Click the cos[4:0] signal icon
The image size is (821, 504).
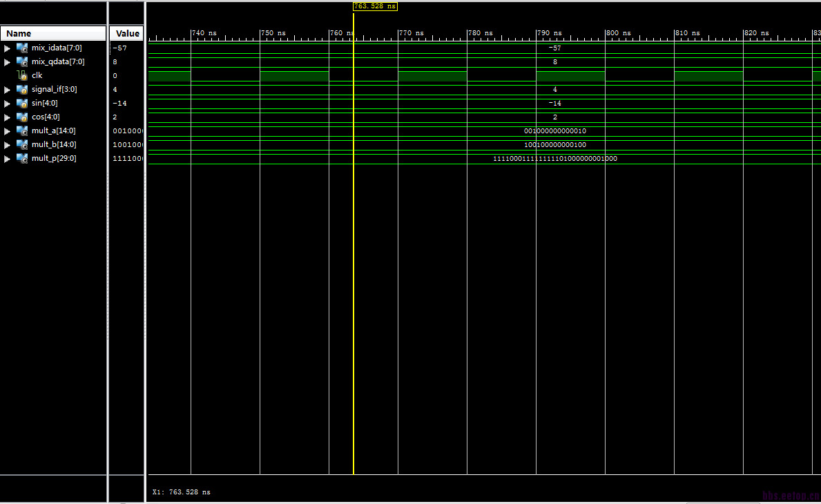pos(22,117)
